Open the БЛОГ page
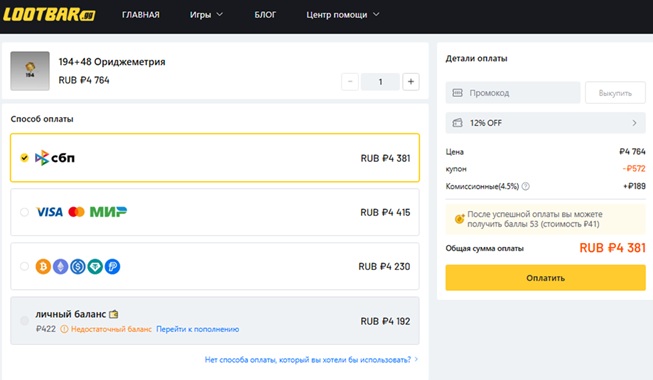This screenshot has height=380, width=653. [265, 15]
